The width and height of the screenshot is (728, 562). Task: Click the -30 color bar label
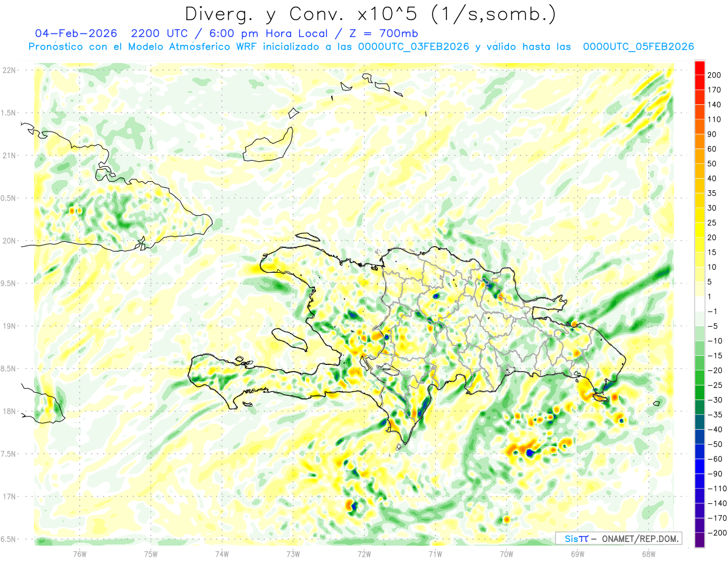coord(715,400)
